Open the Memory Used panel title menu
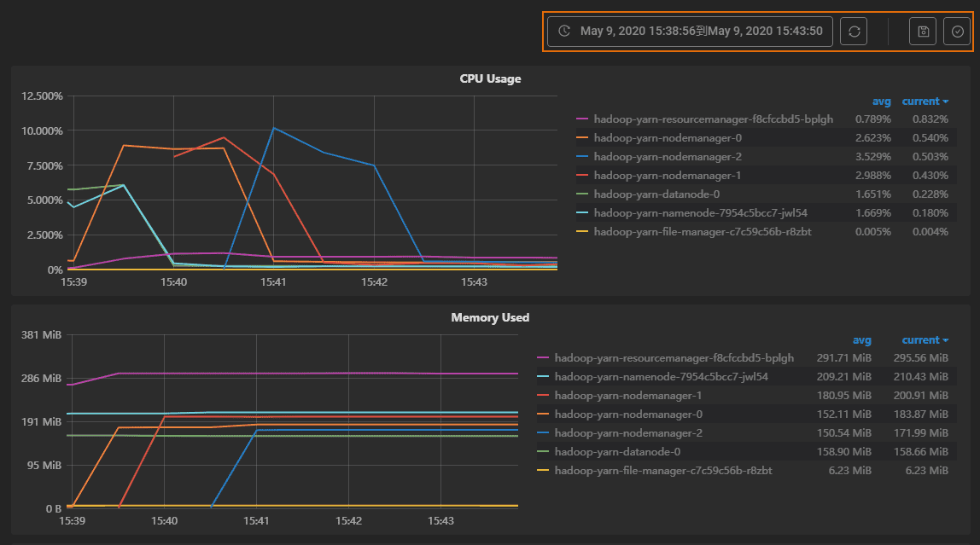This screenshot has width=980, height=545. [x=490, y=317]
